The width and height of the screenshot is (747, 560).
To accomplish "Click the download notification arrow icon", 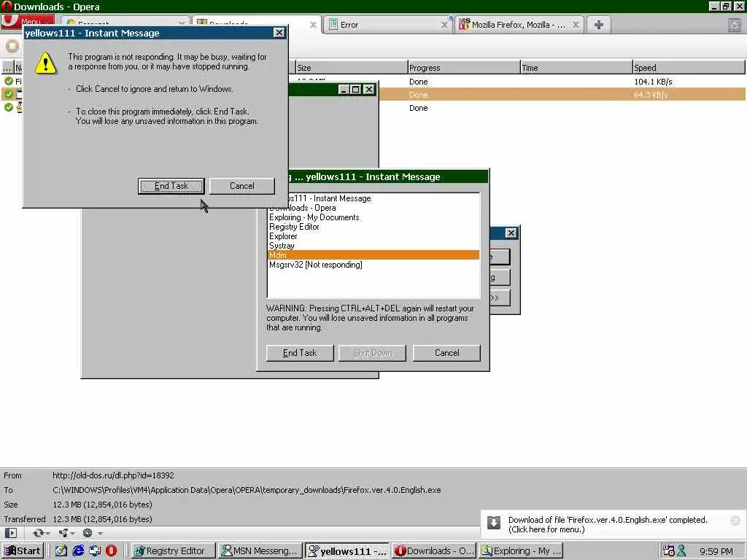I will click(494, 522).
